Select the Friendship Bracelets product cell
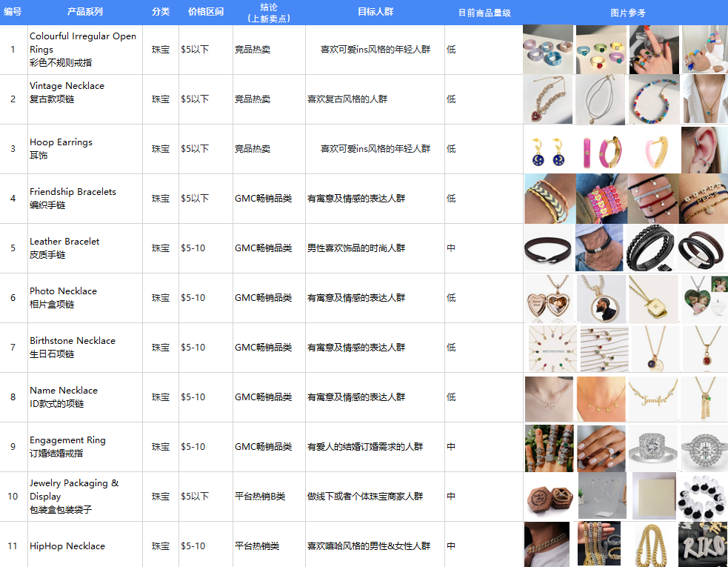Viewport: 728px width, 567px height. (x=85, y=199)
